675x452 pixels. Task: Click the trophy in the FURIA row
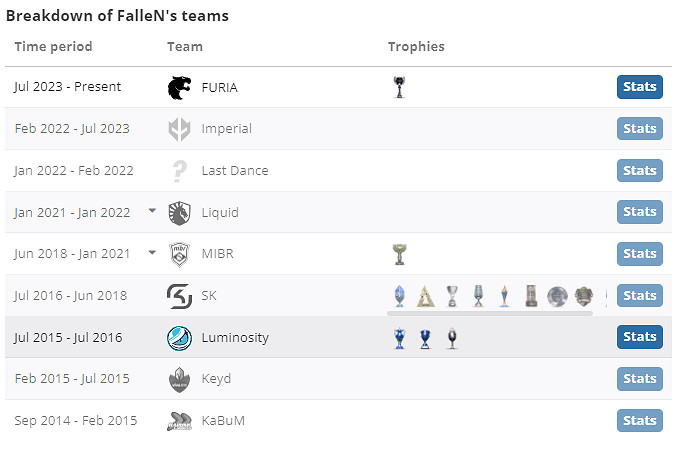tap(400, 87)
